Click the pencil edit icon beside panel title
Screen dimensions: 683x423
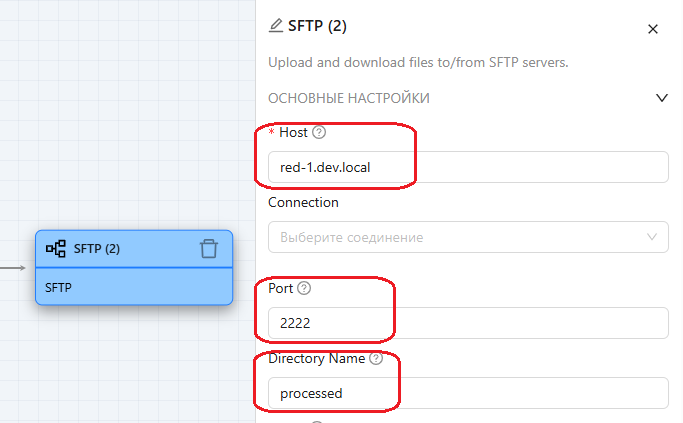(x=276, y=27)
